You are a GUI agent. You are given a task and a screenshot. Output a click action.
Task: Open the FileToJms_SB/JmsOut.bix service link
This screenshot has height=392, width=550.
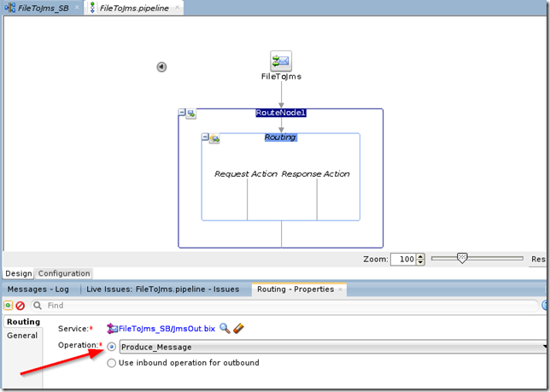click(x=167, y=328)
